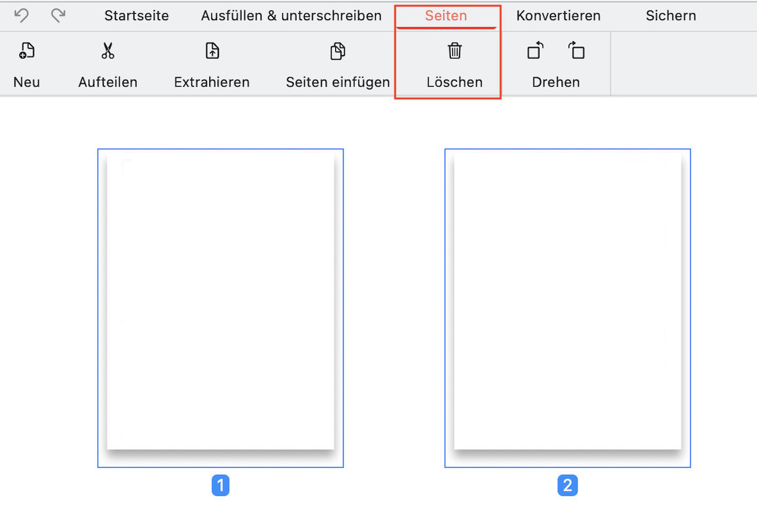Click the blue page number 2 badge
757x532 pixels.
567,486
